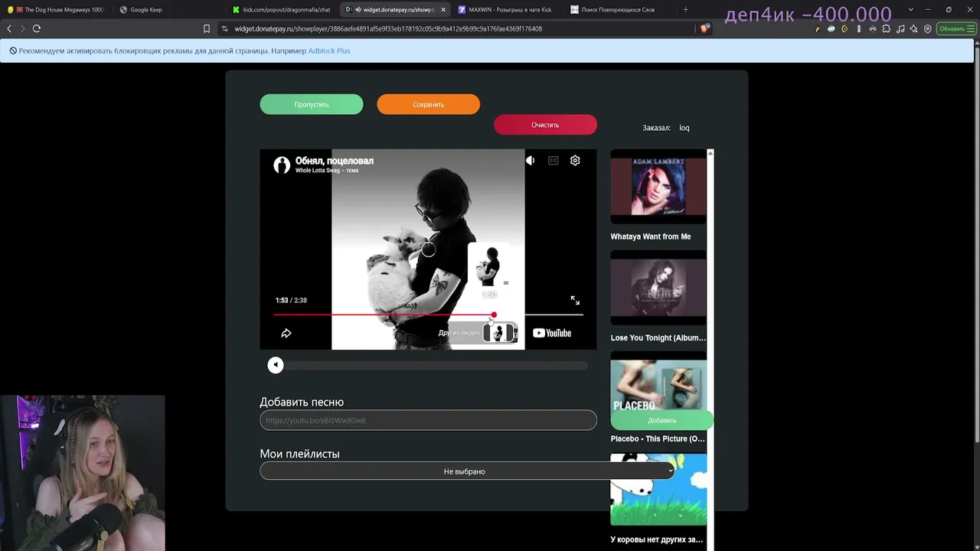Image resolution: width=980 pixels, height=551 pixels.
Task: Click the 'Заказал: loq' requester label
Action: [666, 128]
